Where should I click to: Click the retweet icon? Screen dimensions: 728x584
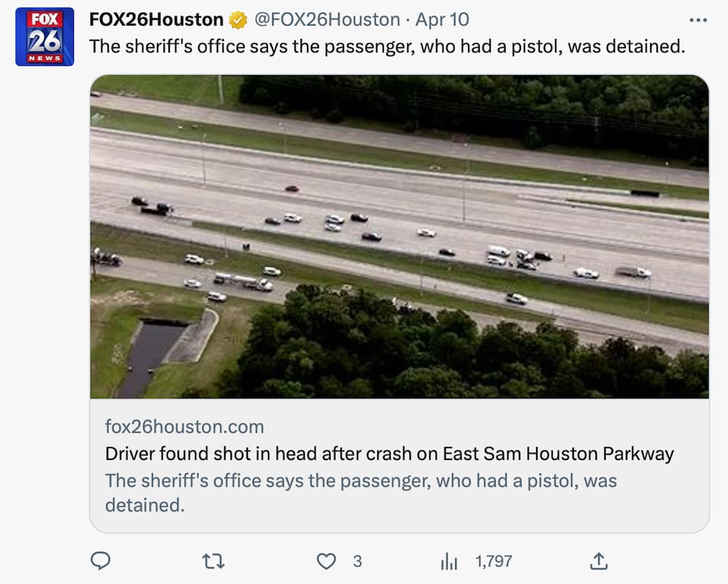coord(214,561)
